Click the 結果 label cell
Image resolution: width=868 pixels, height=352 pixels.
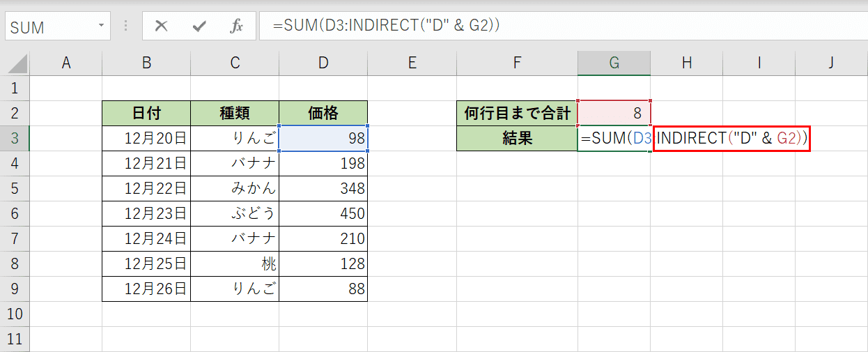tap(517, 138)
